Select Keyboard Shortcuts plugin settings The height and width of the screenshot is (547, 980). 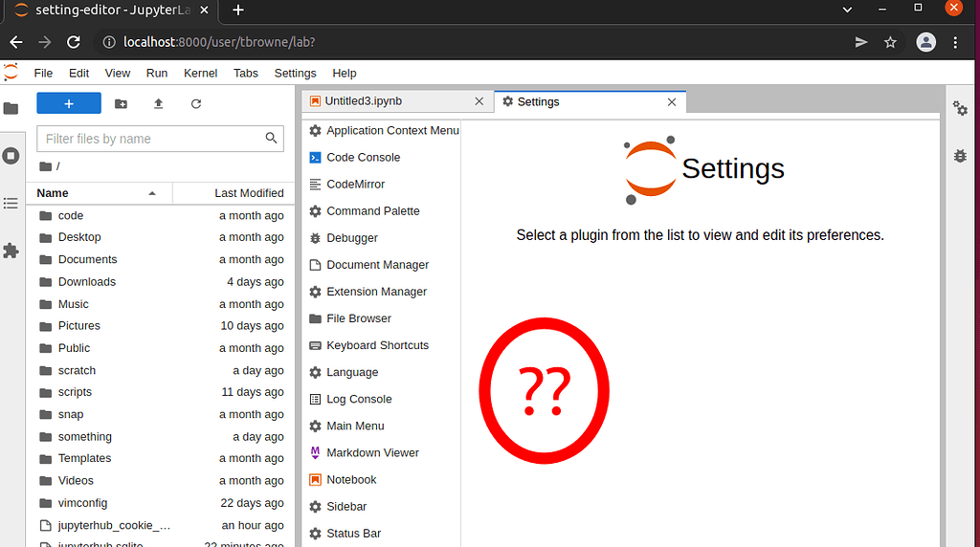377,345
